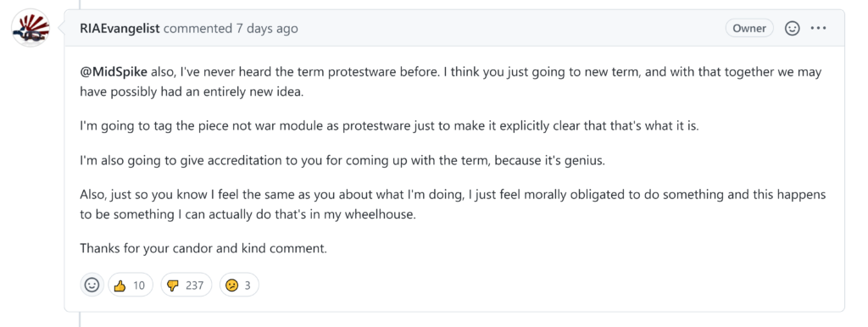Click the word 'commented' in the header
This screenshot has height=327, width=868.
coord(198,28)
